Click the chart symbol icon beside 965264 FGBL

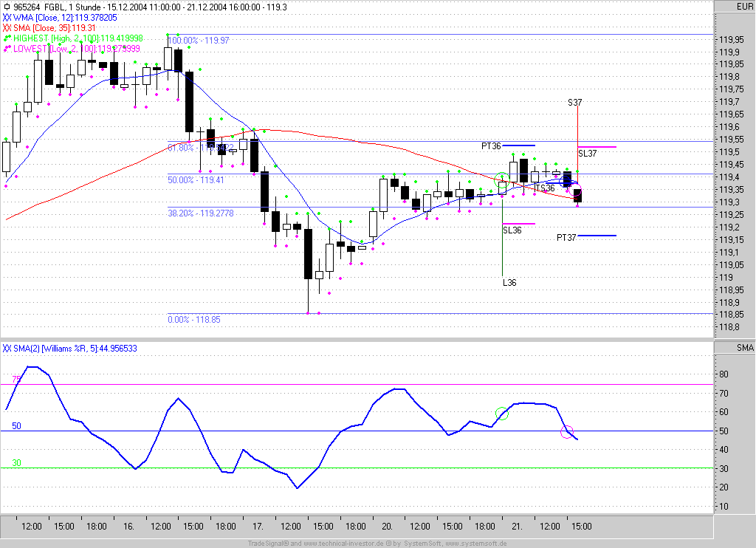coord(7,7)
